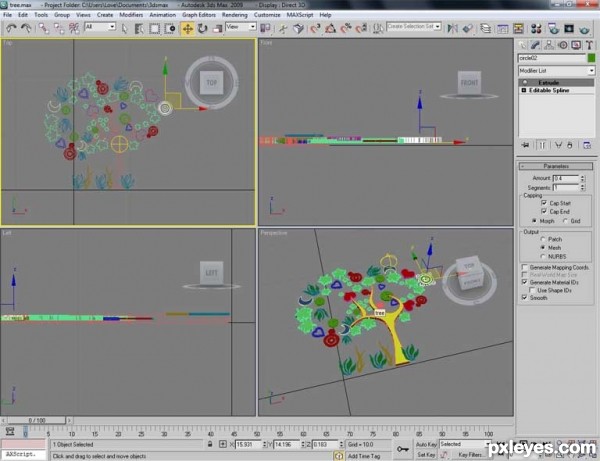The height and width of the screenshot is (461, 600).
Task: Open the Curve Editor icon
Action: [x=502, y=28]
